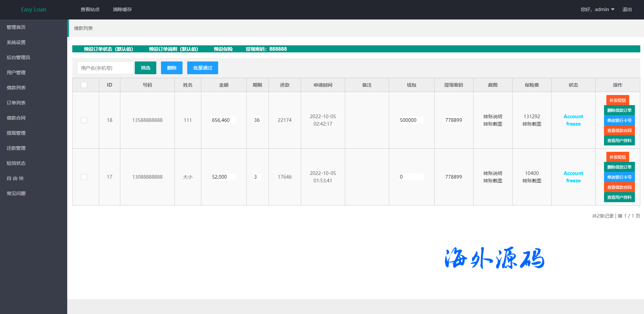Click 清除缓存 in the top bar

click(x=122, y=9)
